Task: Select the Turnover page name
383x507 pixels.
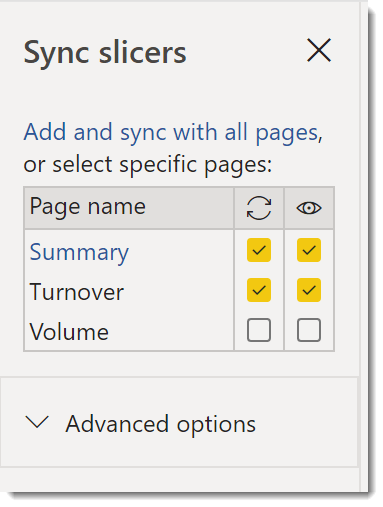Action: coord(77,292)
